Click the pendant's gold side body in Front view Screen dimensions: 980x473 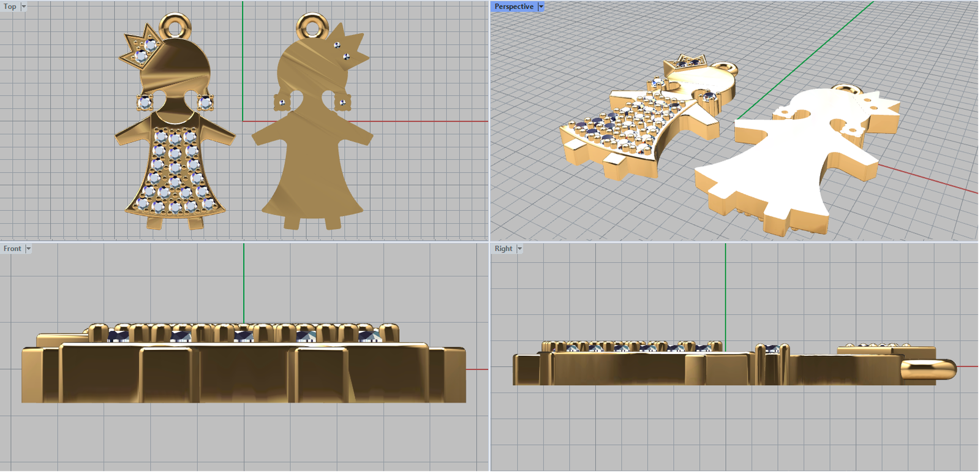click(245, 374)
